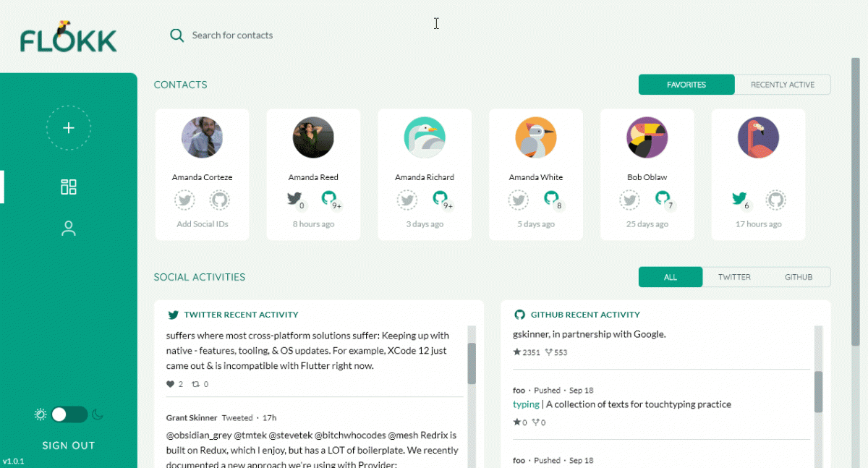Click Grant Skinner tweet author name

(x=192, y=418)
